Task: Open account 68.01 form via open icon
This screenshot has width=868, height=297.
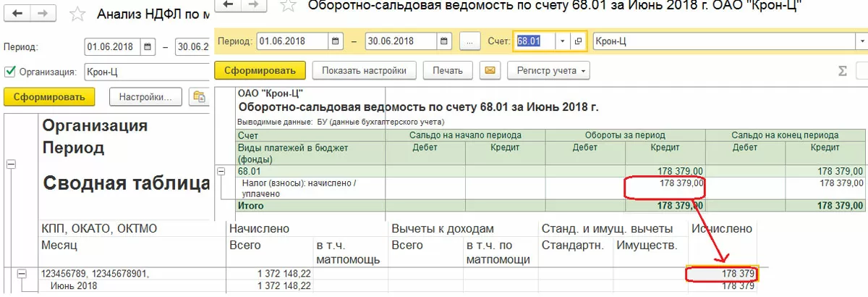Action: tap(579, 41)
